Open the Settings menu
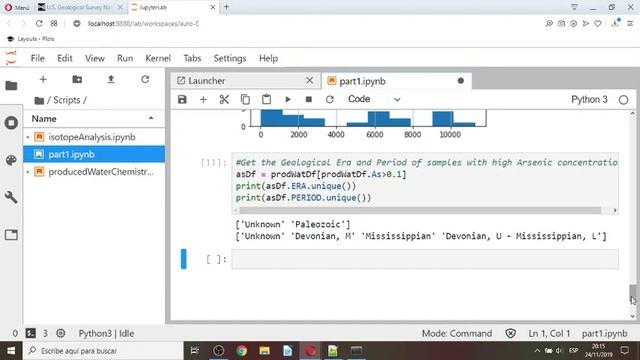This screenshot has width=640, height=360. pos(230,58)
